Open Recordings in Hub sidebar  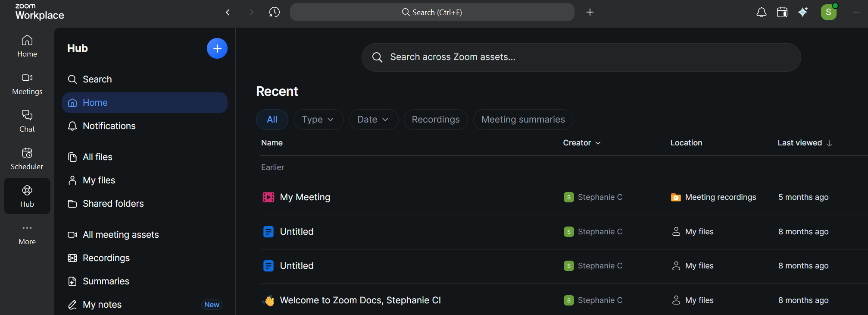point(145,258)
